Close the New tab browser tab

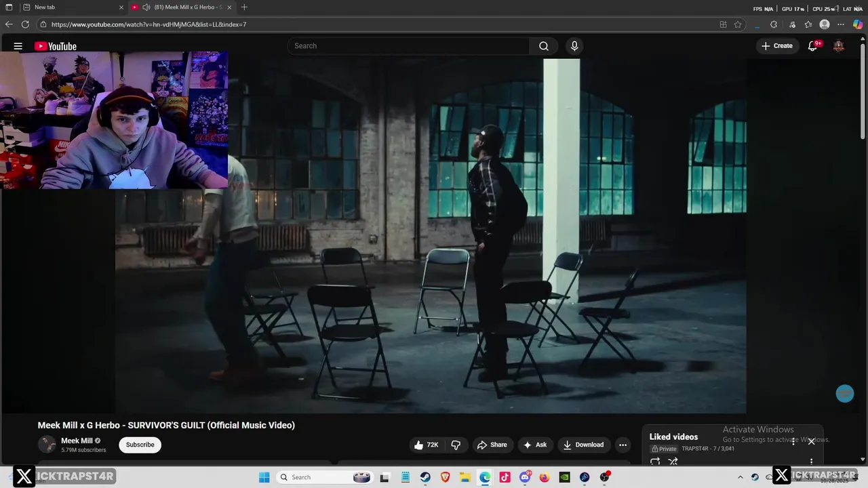(121, 7)
